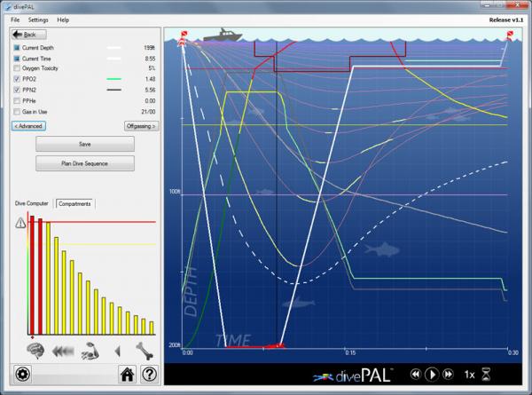Viewport: 532px width, 395px height.
Task: Expand the Offgassing panel
Action: point(140,126)
